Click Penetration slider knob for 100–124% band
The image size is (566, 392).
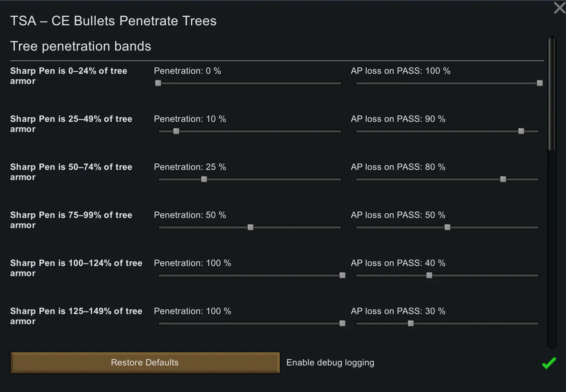pos(342,275)
